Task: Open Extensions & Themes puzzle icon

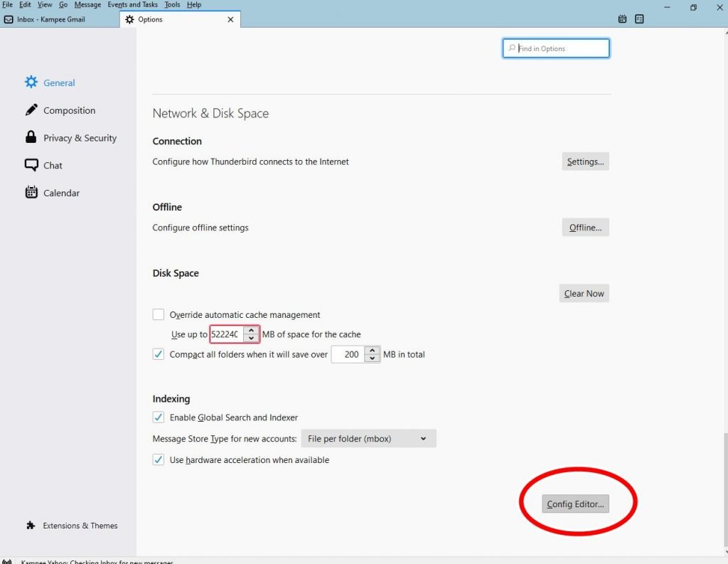Action: (x=31, y=526)
